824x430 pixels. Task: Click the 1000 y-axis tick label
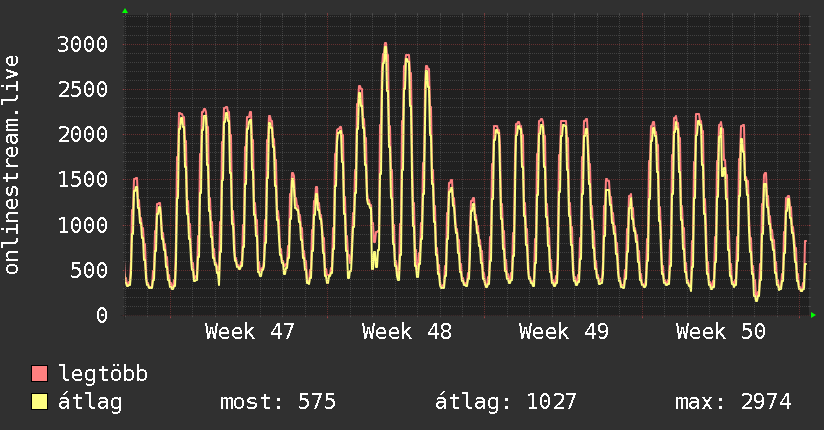click(83, 225)
